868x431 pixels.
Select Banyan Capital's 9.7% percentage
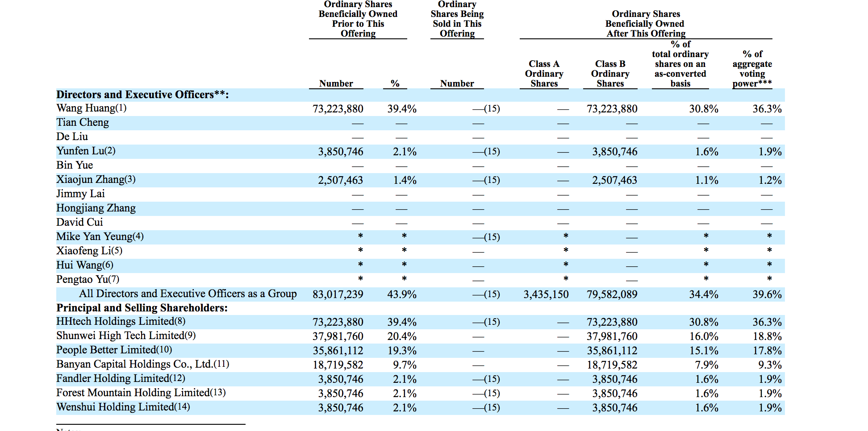(x=405, y=365)
